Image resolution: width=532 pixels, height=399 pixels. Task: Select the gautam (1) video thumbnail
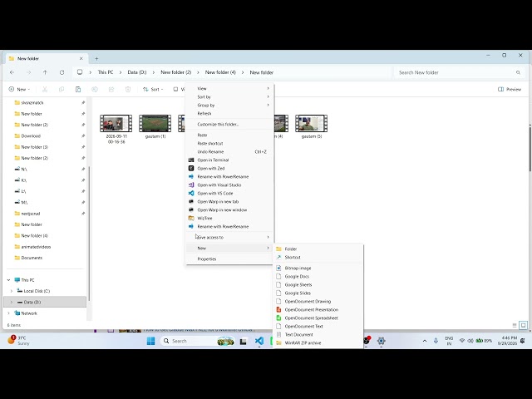155,124
